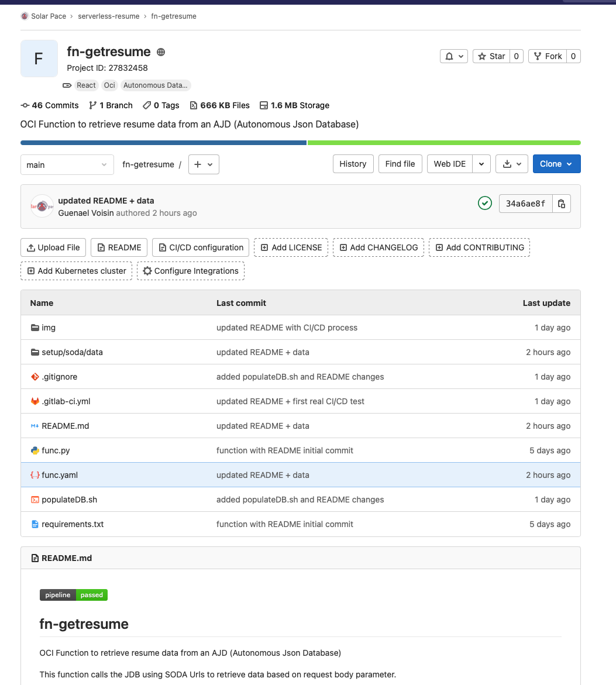Open the 666 KB Files link
This screenshot has height=685, width=616.
(x=220, y=105)
